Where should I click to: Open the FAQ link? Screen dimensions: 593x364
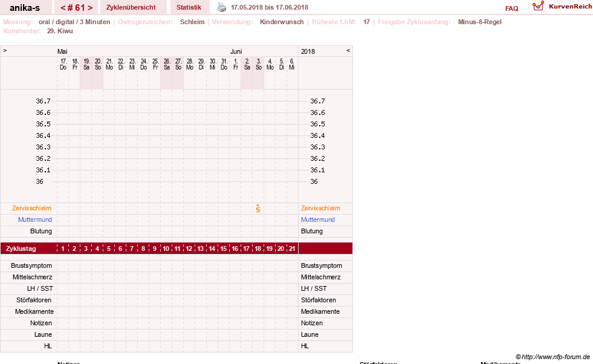click(511, 8)
